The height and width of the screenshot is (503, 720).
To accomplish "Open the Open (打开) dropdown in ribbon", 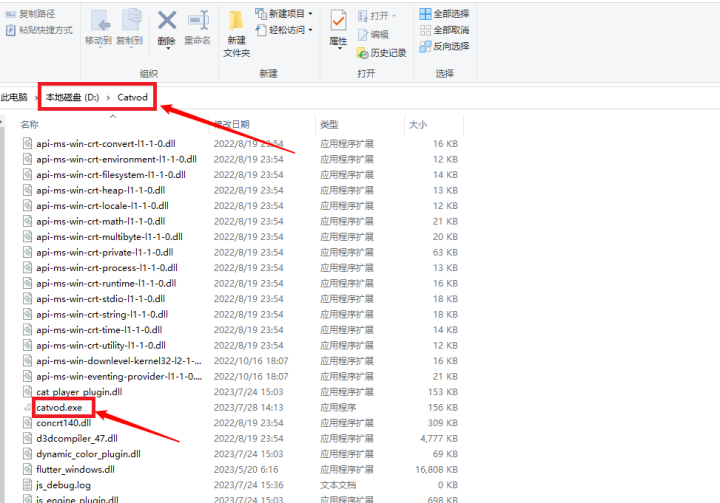I will [x=379, y=16].
